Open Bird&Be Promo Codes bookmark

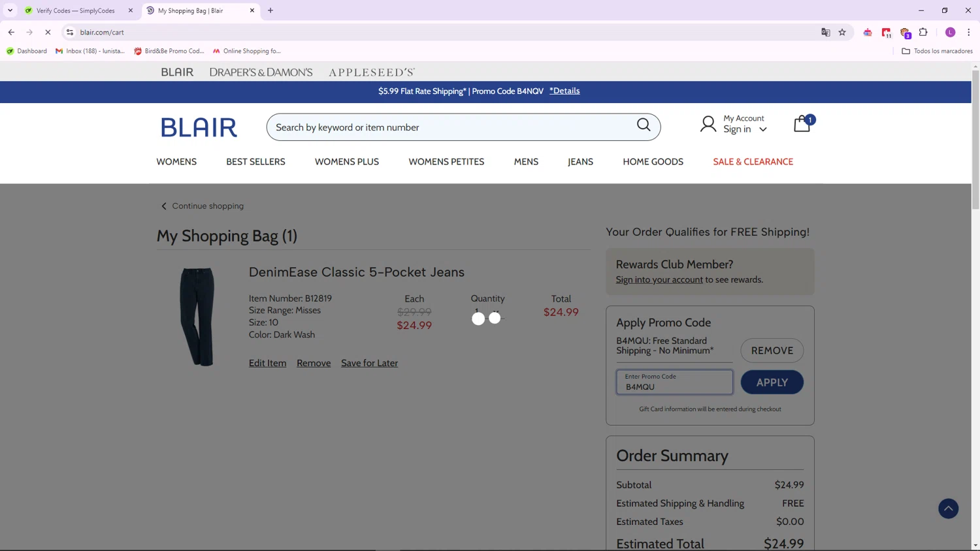pos(169,51)
